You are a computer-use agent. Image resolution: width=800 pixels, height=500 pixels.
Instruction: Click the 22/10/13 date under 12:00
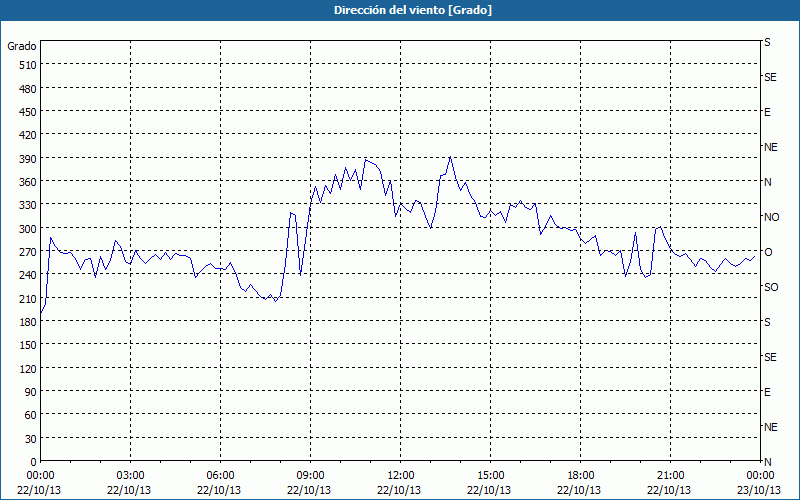pyautogui.click(x=399, y=490)
